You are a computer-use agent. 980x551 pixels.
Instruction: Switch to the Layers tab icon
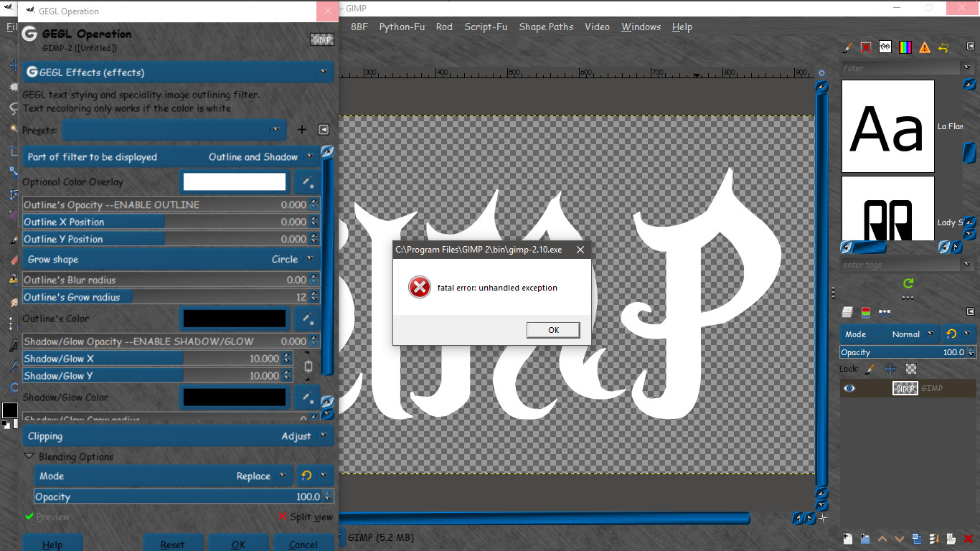point(847,312)
